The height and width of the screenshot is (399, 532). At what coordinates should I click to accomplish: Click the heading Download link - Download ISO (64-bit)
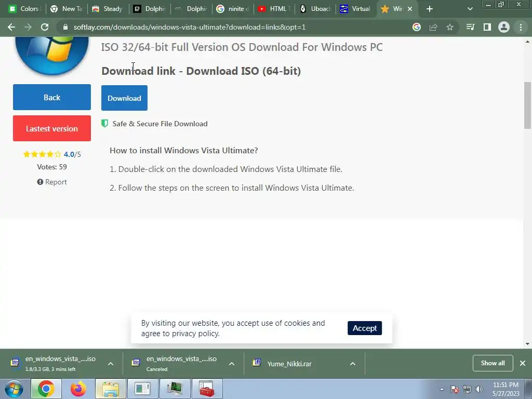pyautogui.click(x=201, y=71)
